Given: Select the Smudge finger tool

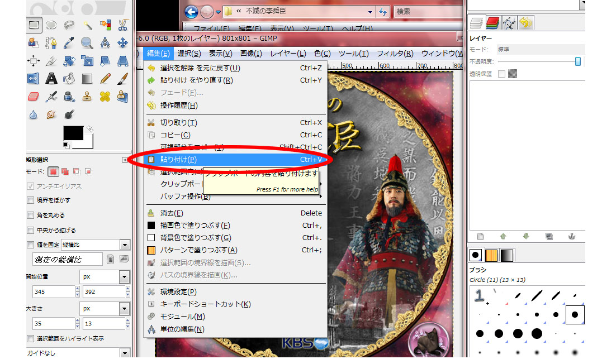Looking at the screenshot, I should tap(51, 114).
